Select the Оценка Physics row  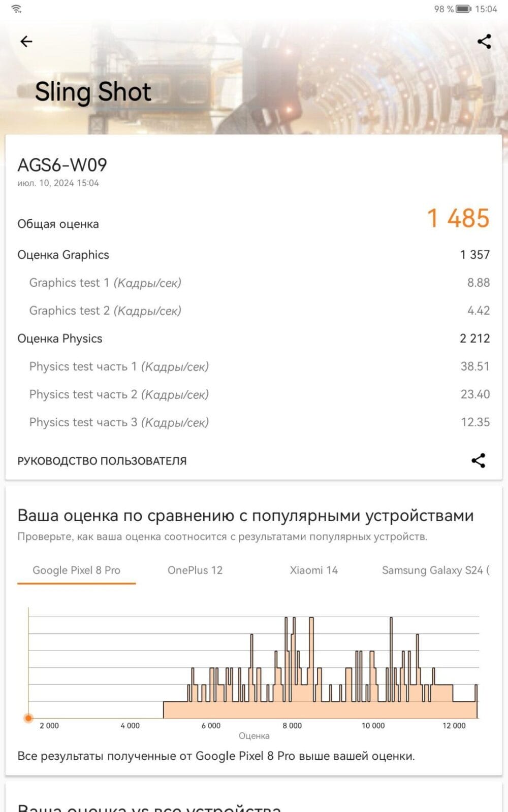[253, 339]
